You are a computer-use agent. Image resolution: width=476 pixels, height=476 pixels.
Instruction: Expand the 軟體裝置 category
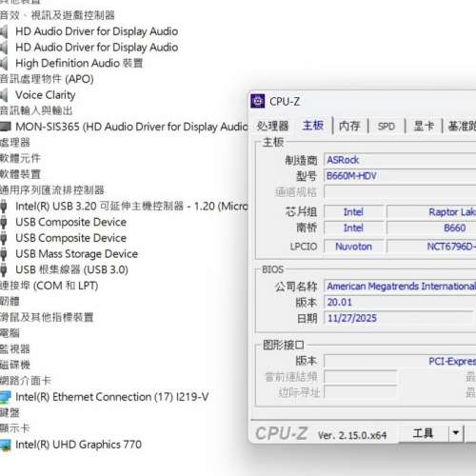click(x=20, y=174)
